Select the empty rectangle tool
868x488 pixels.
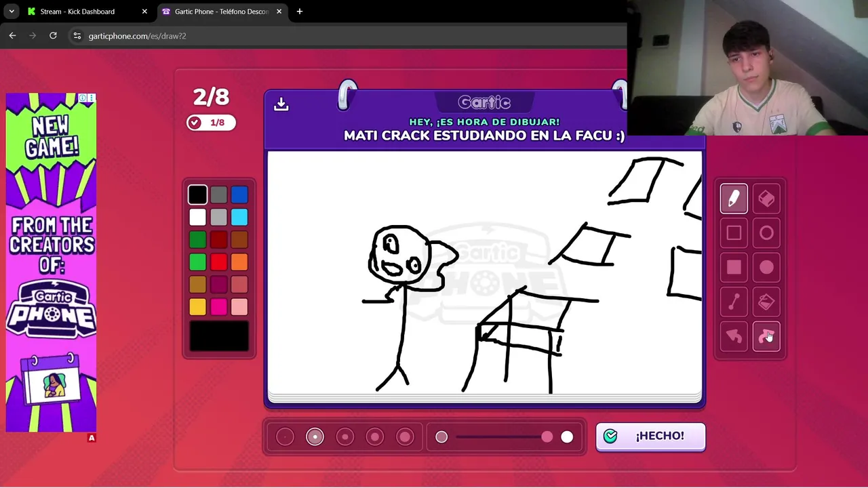pos(734,233)
